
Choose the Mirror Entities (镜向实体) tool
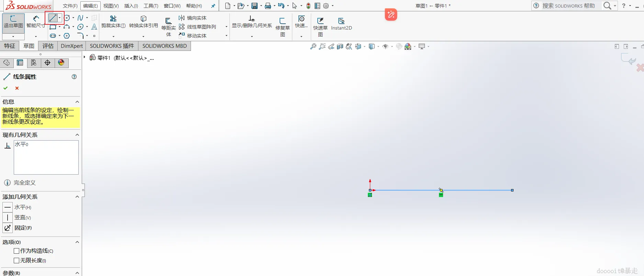point(193,18)
